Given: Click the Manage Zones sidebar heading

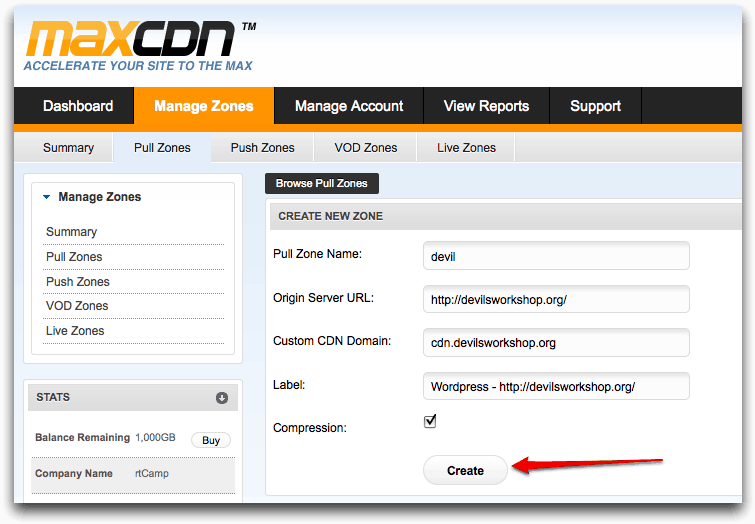Looking at the screenshot, I should 100,197.
